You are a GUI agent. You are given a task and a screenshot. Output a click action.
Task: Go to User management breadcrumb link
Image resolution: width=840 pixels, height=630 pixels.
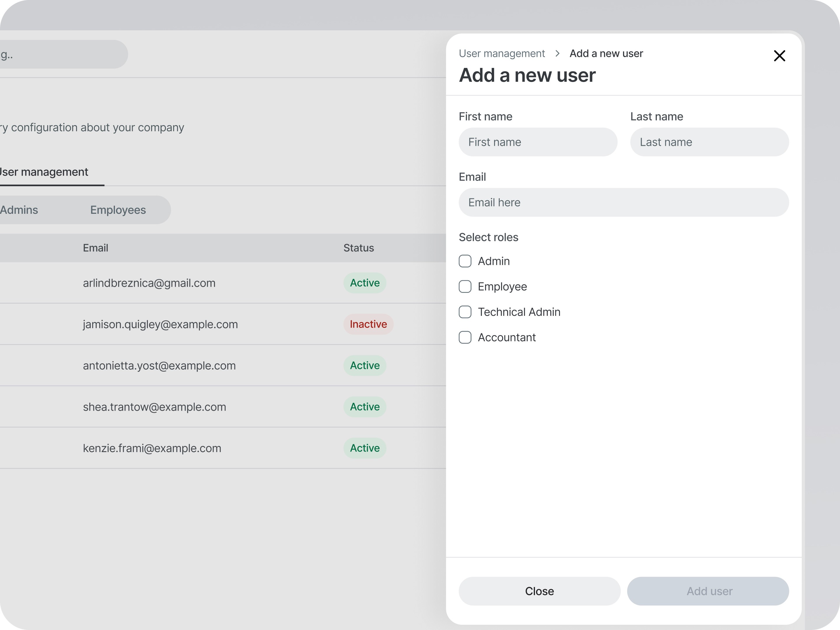501,54
